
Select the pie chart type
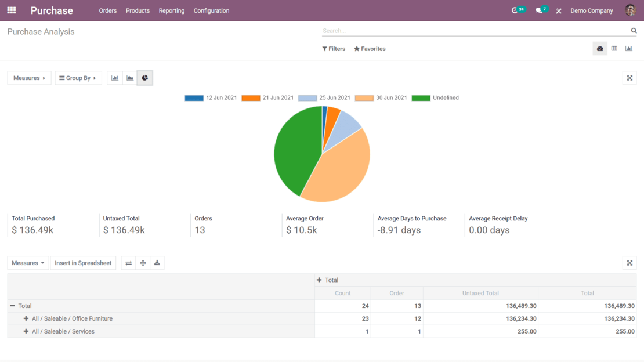[144, 78]
